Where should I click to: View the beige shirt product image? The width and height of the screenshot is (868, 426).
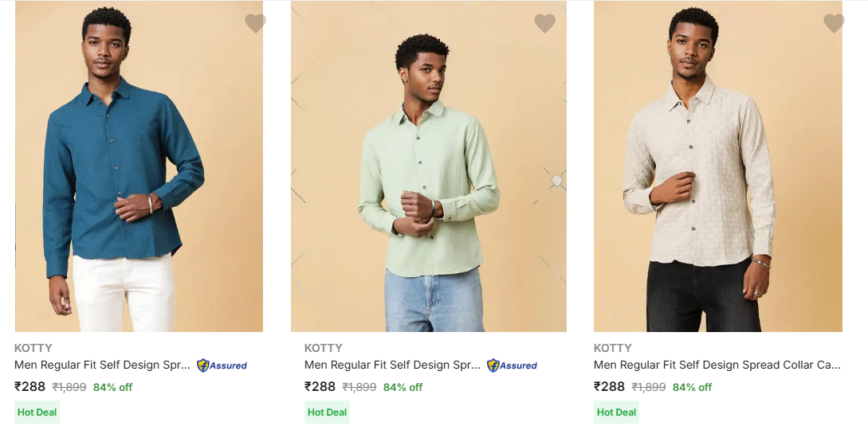pos(717,167)
